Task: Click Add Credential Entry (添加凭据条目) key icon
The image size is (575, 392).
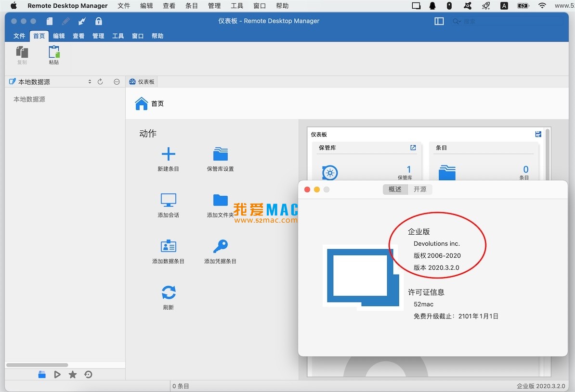Action: coord(220,246)
